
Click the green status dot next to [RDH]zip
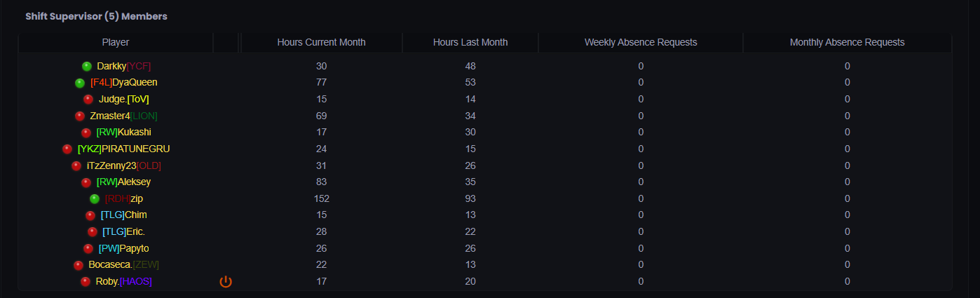coord(95,199)
